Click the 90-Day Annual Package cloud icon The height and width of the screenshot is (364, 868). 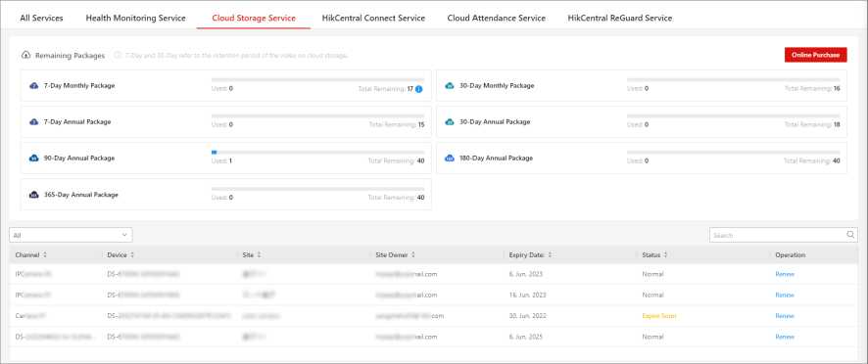[x=33, y=159]
